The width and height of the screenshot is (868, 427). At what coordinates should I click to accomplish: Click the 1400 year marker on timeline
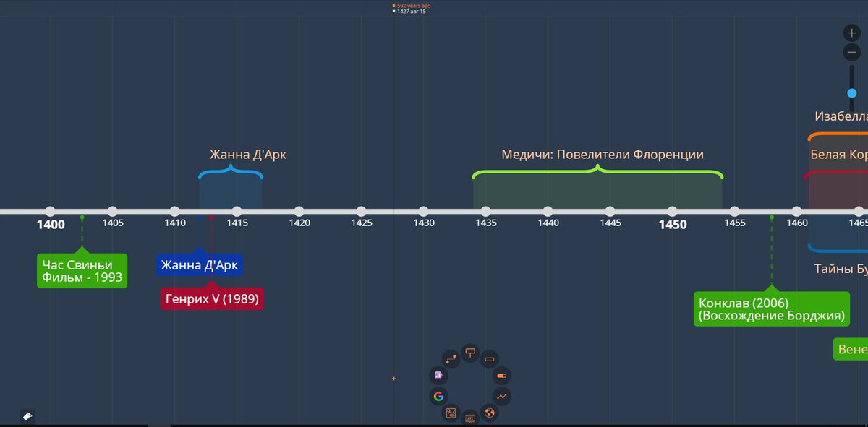50,211
